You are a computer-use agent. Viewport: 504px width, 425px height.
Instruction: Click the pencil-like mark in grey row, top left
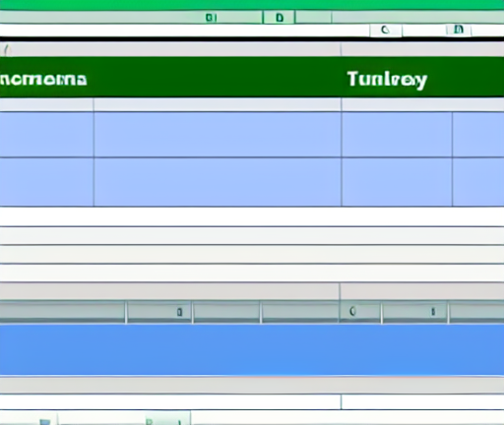pyautogui.click(x=7, y=50)
